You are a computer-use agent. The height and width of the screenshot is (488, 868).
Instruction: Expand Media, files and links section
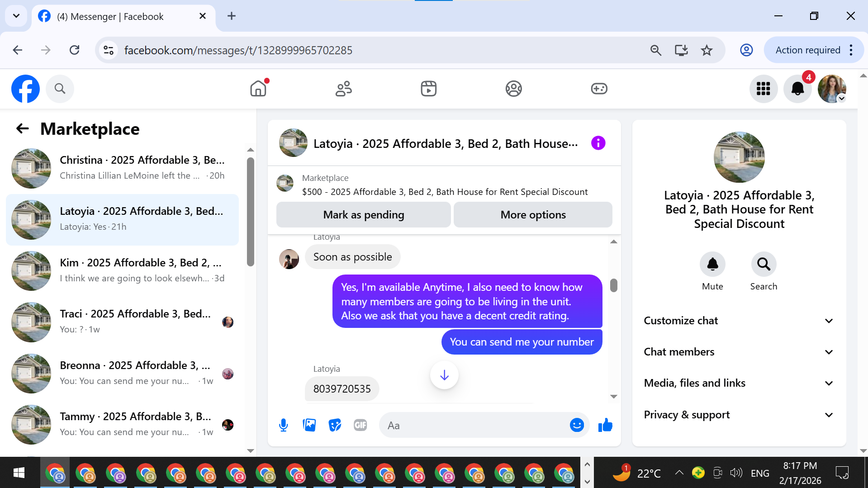(x=739, y=383)
